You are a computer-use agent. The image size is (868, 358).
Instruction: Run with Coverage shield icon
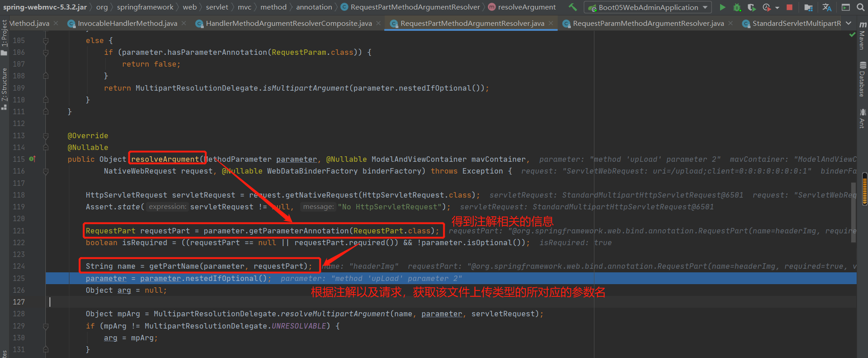tap(752, 7)
